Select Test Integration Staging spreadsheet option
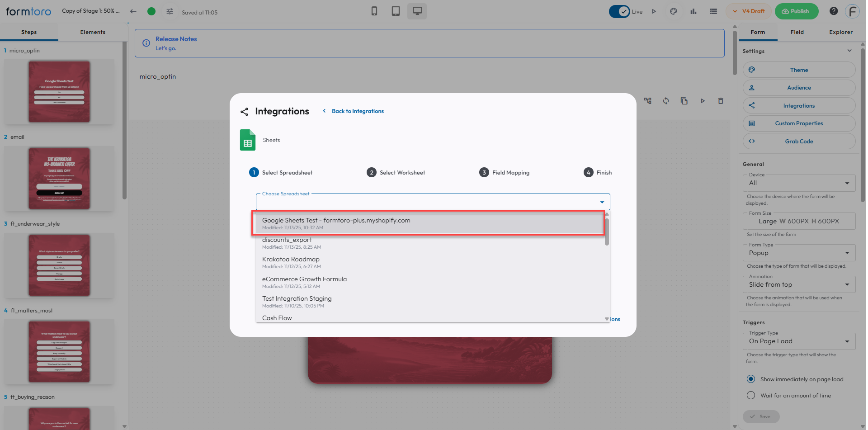This screenshot has height=430, width=868. click(x=430, y=302)
